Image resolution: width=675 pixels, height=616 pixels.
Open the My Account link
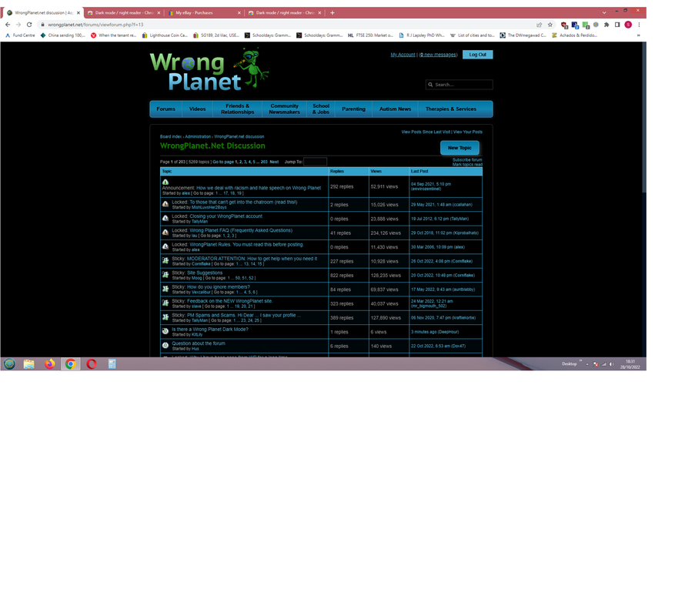tap(403, 55)
